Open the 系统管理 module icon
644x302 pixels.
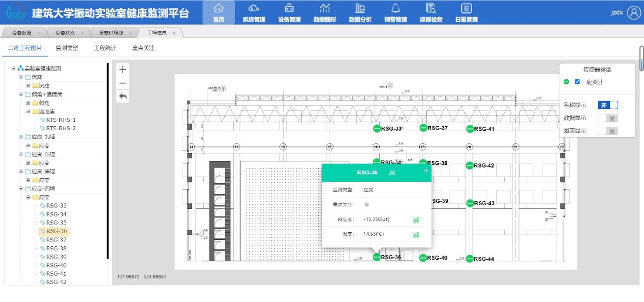(x=254, y=9)
